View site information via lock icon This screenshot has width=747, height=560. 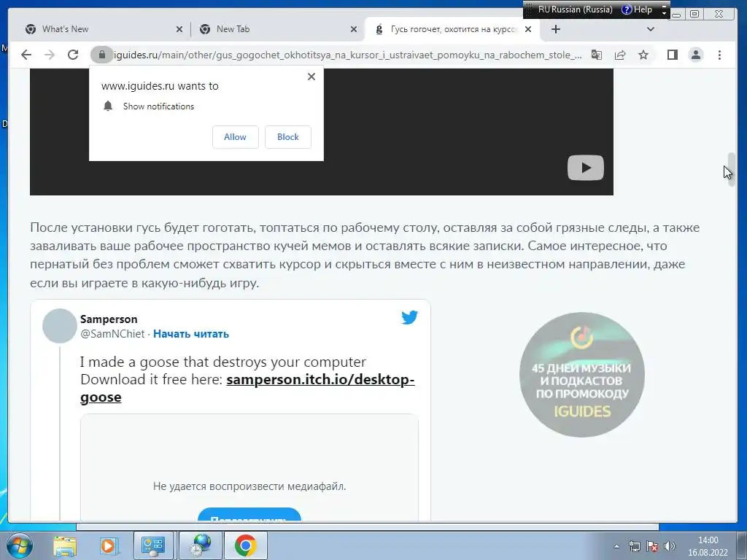click(101, 55)
